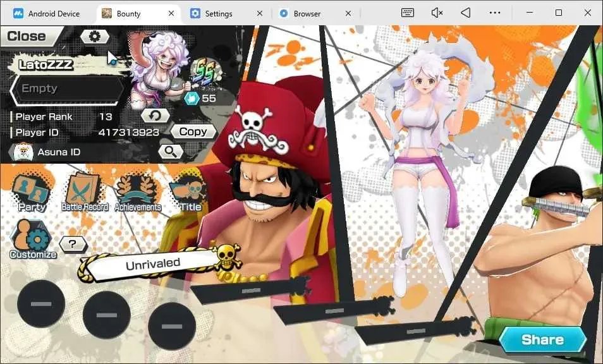Click the Asuna ID label
Viewport: 603px width, 364px height.
point(59,152)
